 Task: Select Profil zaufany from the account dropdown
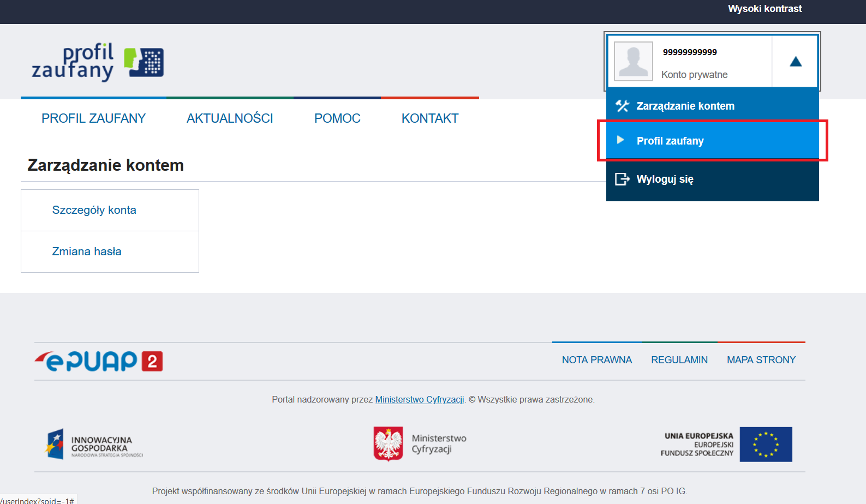(713, 141)
